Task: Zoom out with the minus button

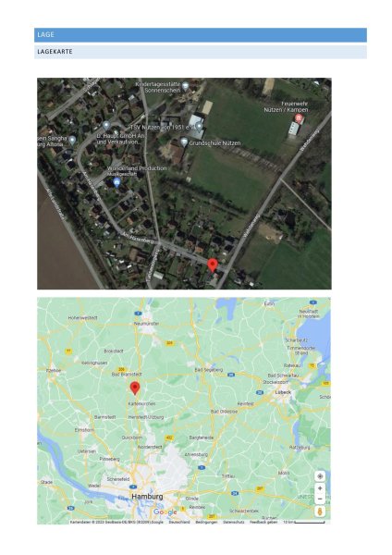Action: (320, 499)
